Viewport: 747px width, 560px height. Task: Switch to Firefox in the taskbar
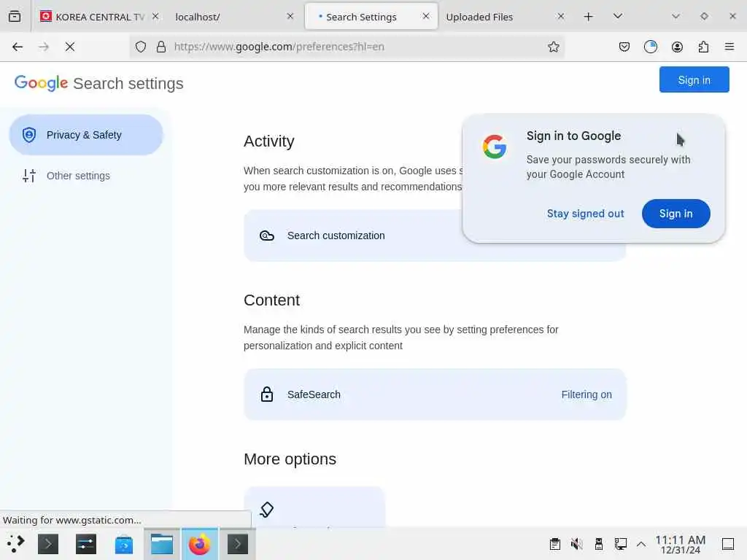(x=200, y=544)
